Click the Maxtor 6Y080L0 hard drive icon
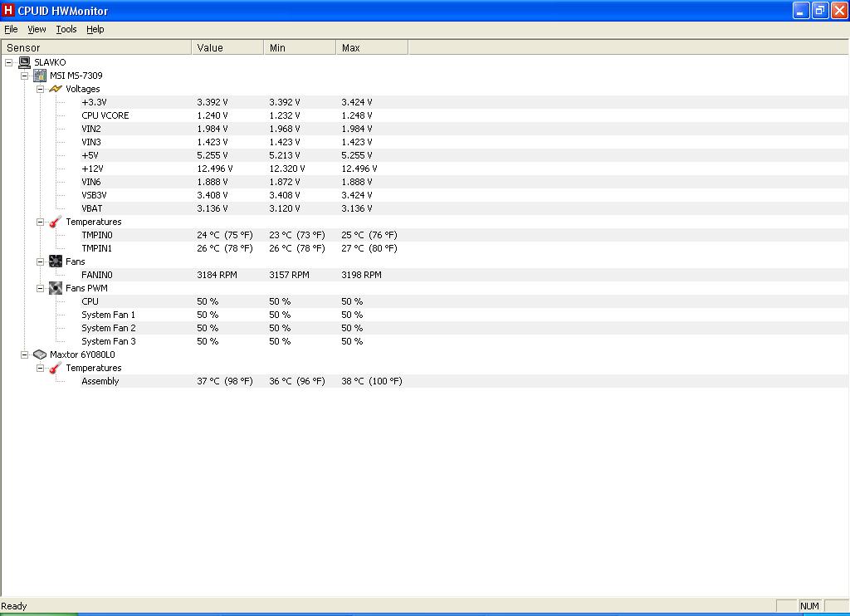850x616 pixels. (x=40, y=354)
